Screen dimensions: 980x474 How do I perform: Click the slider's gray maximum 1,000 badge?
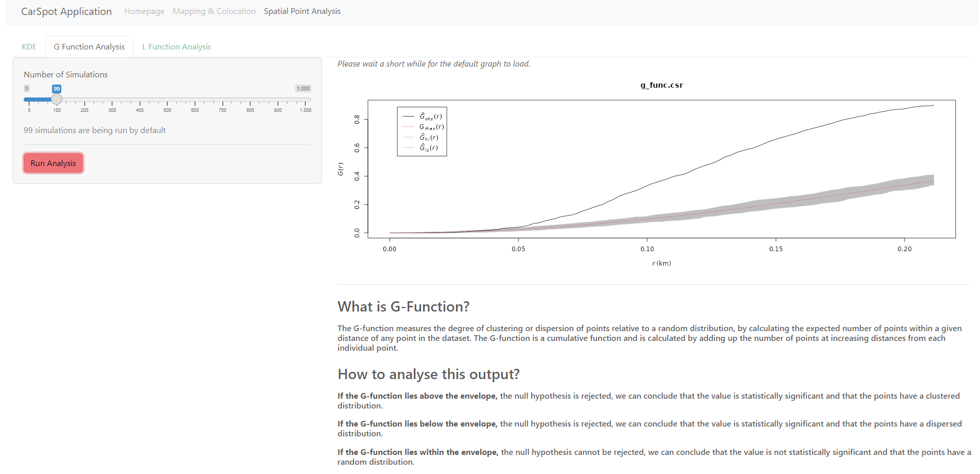tap(303, 89)
